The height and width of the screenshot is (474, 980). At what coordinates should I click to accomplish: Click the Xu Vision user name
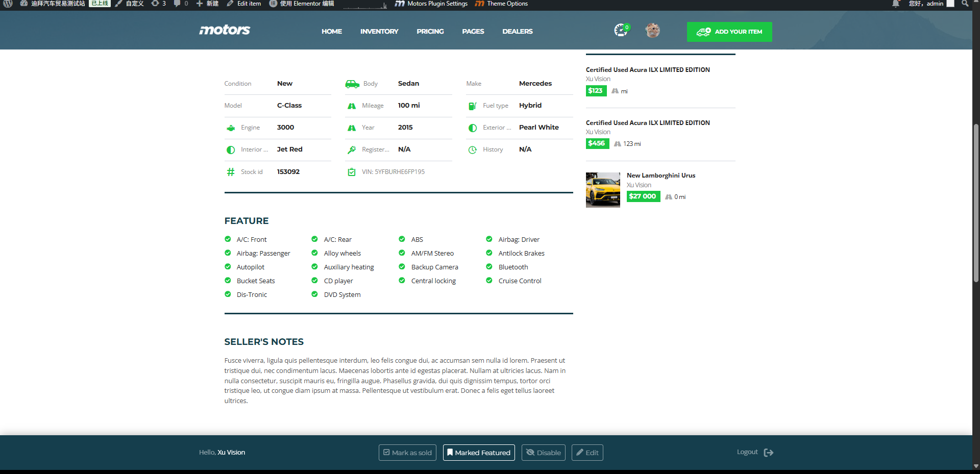coord(231,453)
